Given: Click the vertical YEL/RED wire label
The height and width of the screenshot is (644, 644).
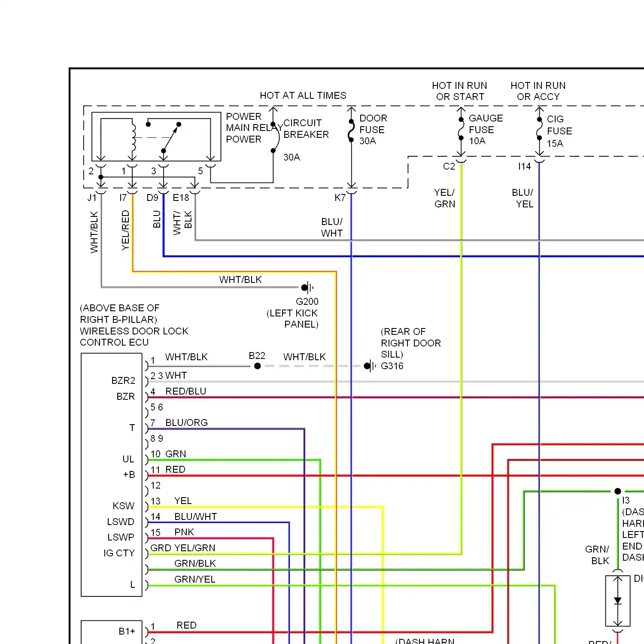Looking at the screenshot, I should point(125,230).
